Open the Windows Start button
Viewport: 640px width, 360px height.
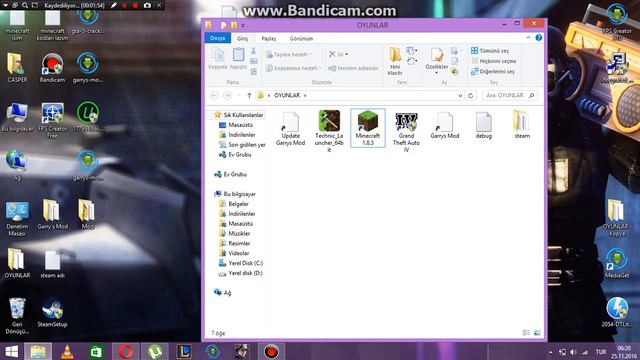(x=11, y=351)
